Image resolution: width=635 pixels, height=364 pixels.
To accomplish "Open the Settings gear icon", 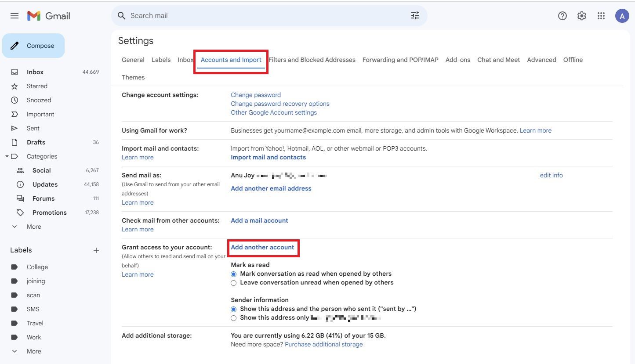I will click(x=582, y=16).
